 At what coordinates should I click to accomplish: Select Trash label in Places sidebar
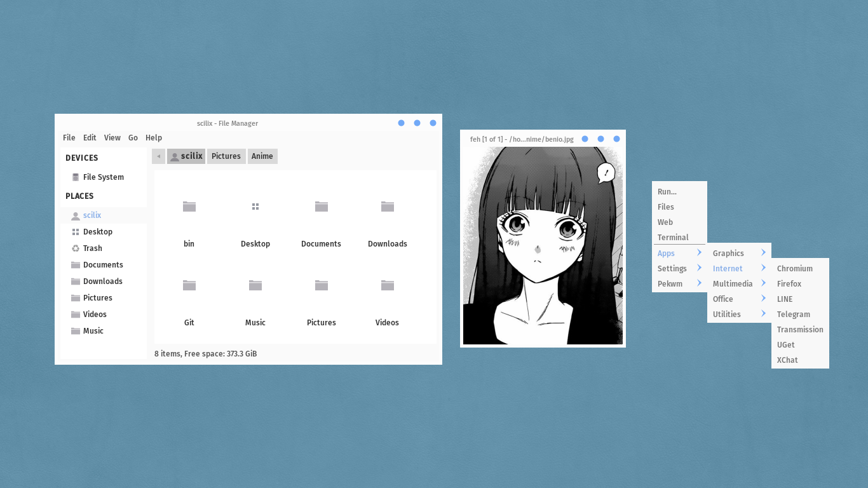pyautogui.click(x=93, y=248)
